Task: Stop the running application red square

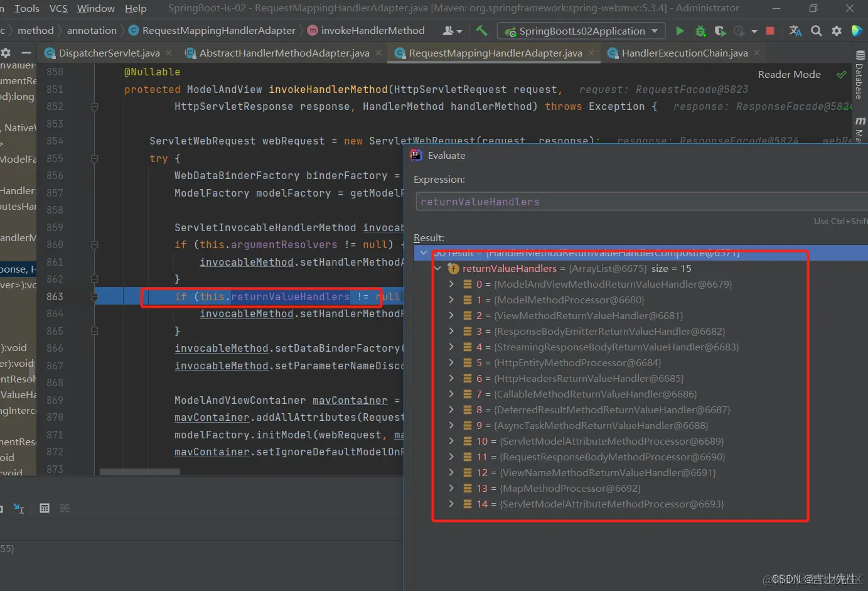Action: [770, 30]
